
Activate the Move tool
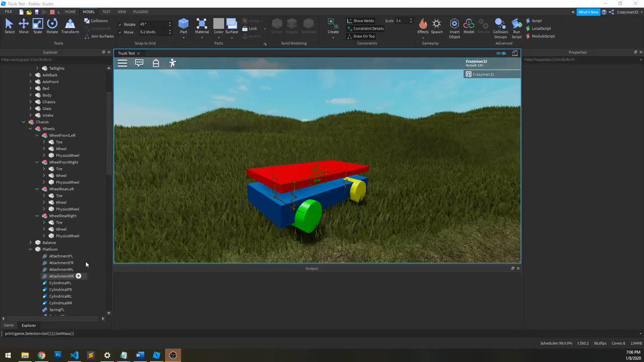(24, 26)
